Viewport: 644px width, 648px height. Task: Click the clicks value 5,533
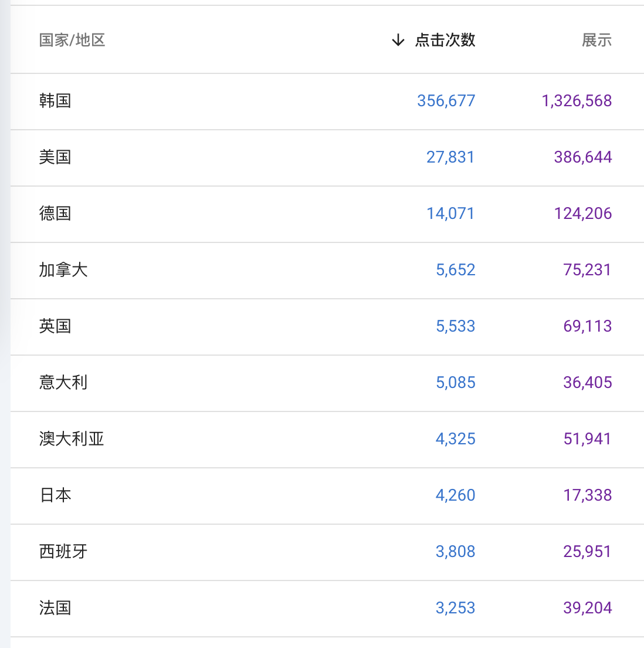[456, 326]
